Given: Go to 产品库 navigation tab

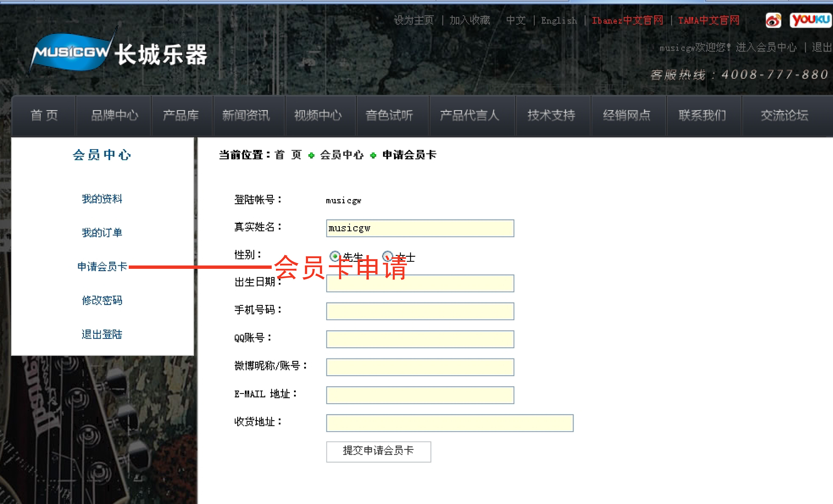Looking at the screenshot, I should (181, 116).
